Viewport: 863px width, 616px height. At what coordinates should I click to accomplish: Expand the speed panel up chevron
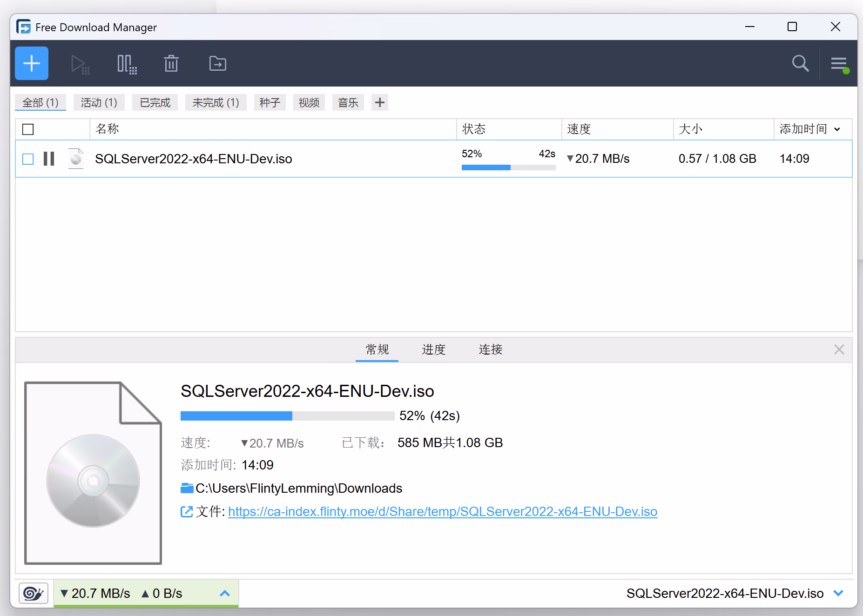[225, 593]
